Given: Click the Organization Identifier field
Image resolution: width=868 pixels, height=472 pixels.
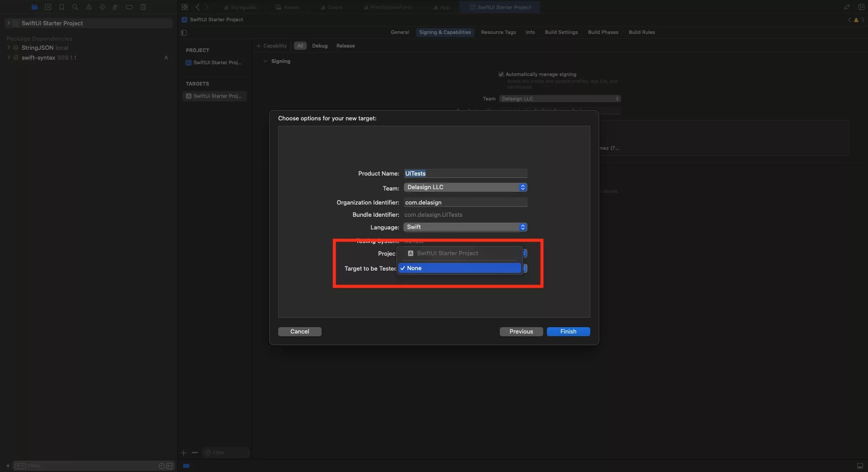Looking at the screenshot, I should coord(465,202).
